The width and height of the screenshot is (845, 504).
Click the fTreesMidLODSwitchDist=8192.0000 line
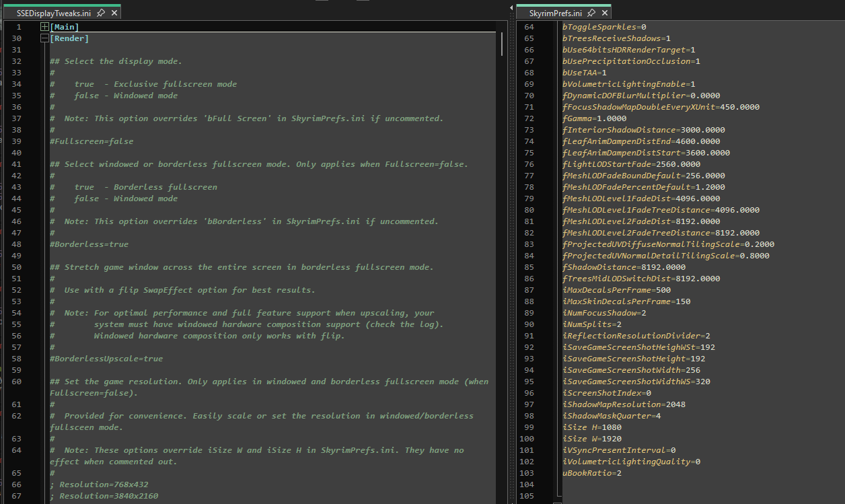641,279
